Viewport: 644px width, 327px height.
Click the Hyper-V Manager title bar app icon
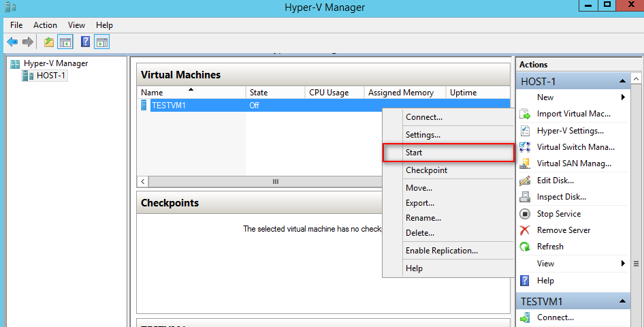[x=10, y=7]
